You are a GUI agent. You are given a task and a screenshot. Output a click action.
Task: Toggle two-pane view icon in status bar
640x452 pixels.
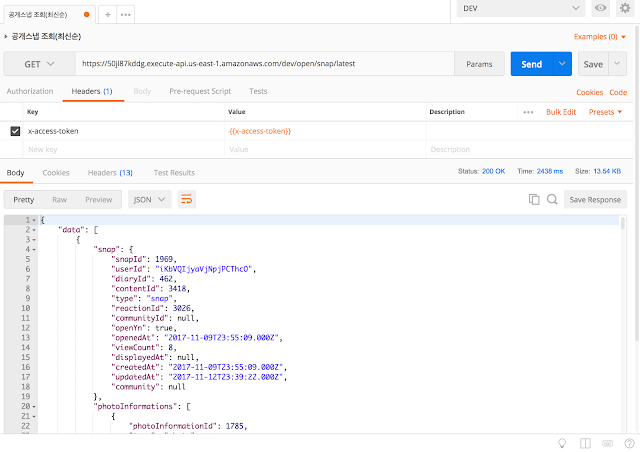pyautogui.click(x=585, y=442)
